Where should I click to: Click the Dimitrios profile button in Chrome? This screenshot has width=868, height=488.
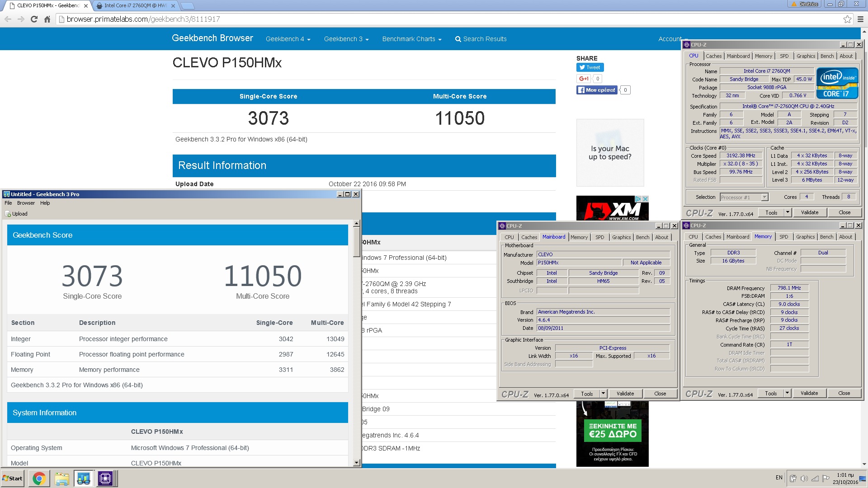point(804,4)
